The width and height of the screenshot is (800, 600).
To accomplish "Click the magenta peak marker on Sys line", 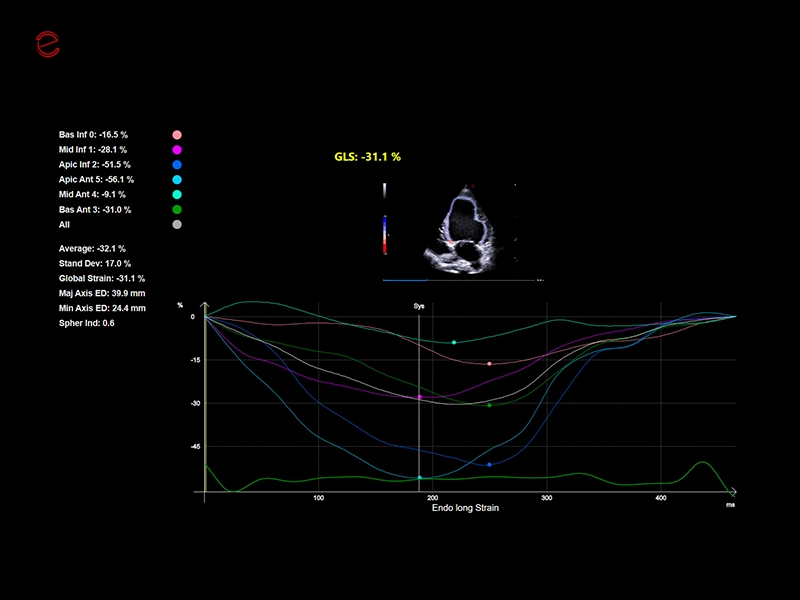I will click(419, 397).
